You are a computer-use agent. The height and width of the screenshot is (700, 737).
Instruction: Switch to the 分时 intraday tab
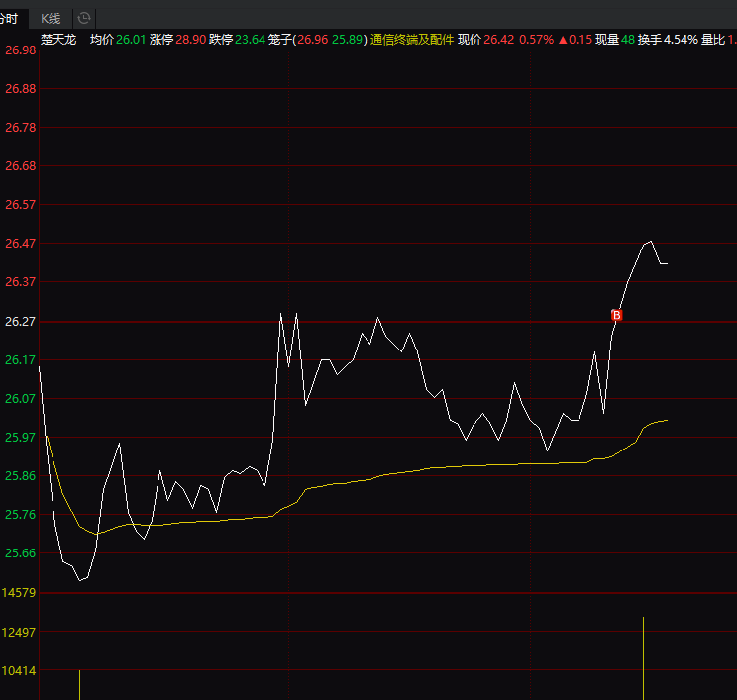click(x=10, y=19)
